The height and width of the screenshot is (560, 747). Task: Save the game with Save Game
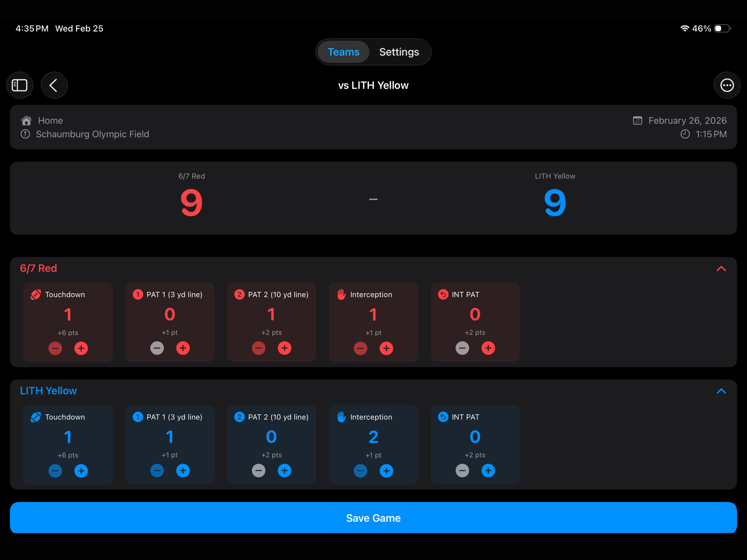tap(373, 518)
